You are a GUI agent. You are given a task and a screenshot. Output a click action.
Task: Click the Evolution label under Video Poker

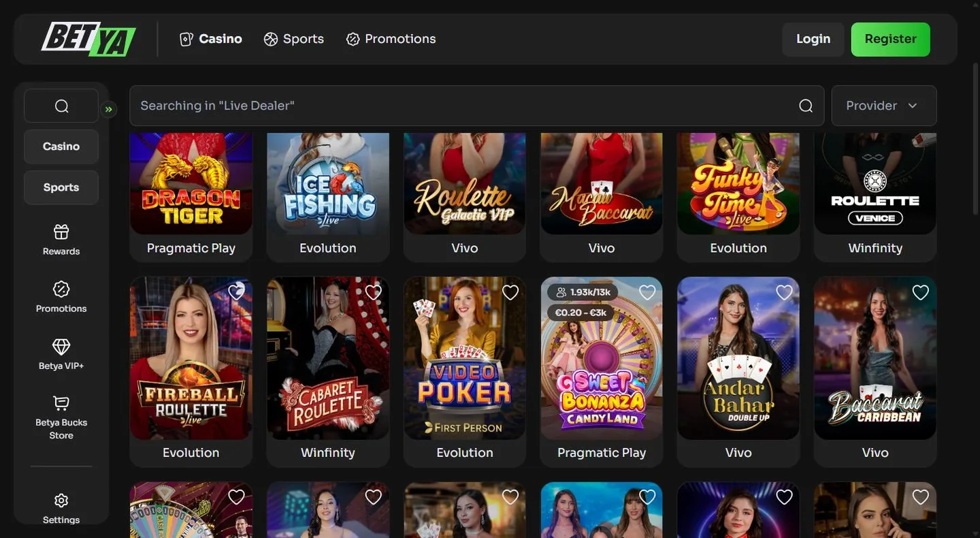pos(465,452)
